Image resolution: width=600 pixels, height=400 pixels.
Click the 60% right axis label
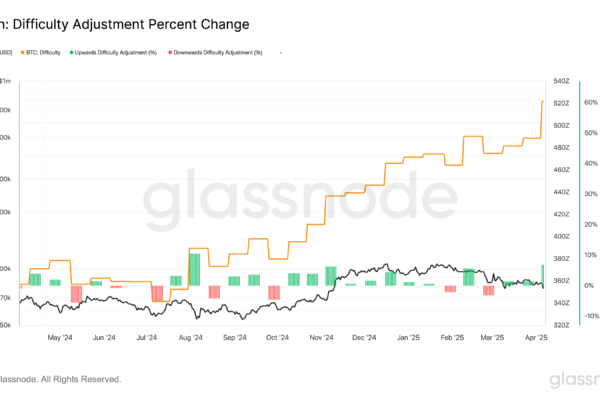click(x=590, y=102)
